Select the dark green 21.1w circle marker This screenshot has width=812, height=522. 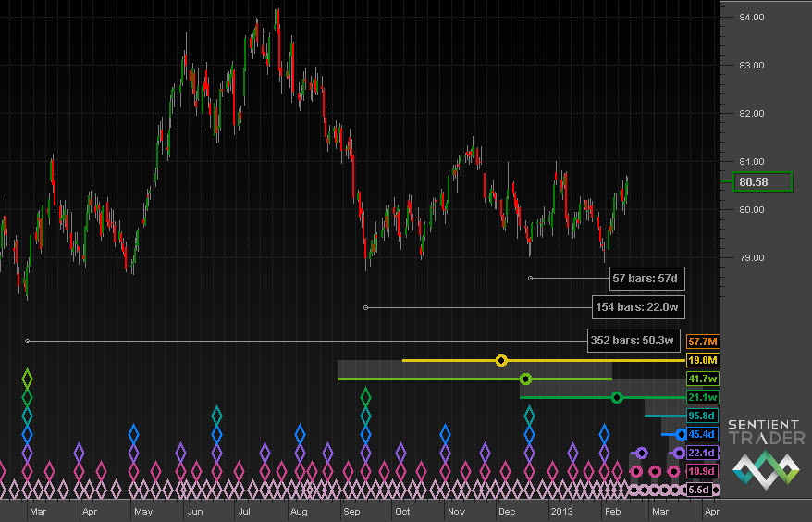(x=617, y=398)
